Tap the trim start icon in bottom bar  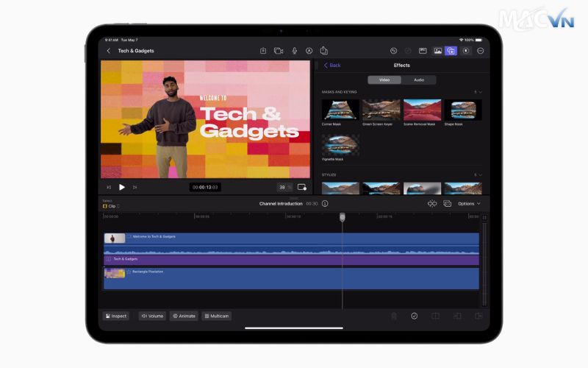457,316
